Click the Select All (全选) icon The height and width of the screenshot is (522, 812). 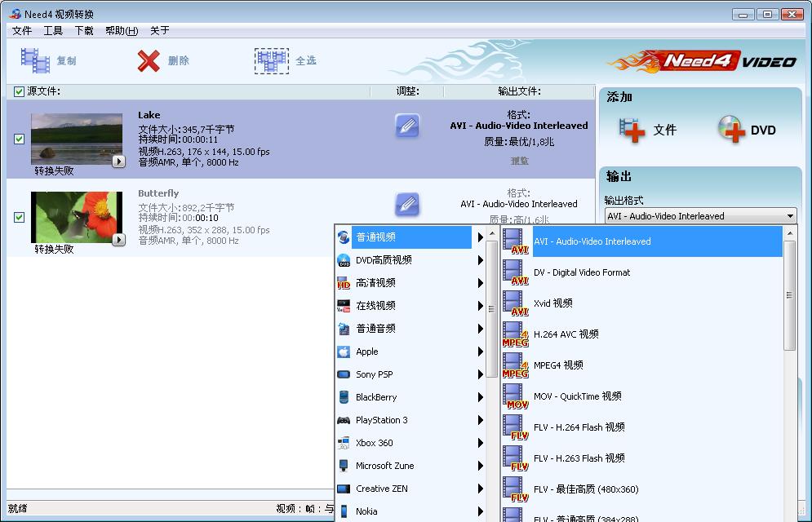(272, 60)
